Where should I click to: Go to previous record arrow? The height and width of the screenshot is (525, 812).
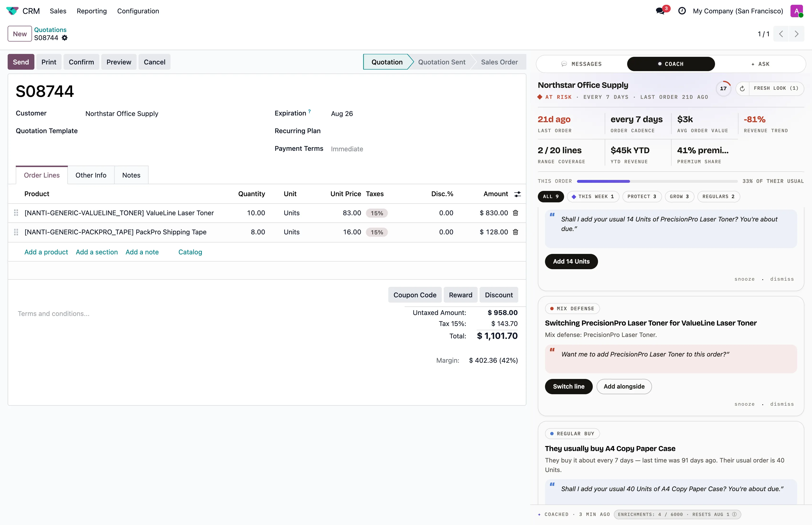(781, 34)
